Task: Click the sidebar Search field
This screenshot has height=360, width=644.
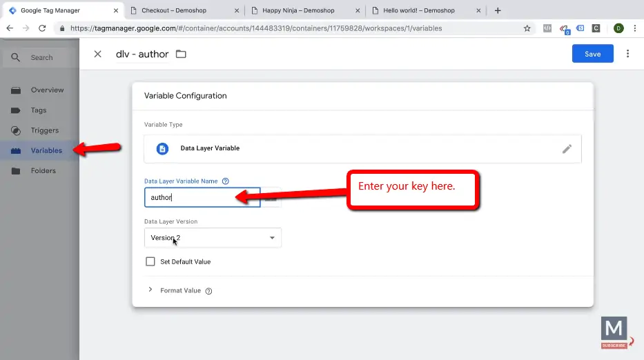Action: coord(41,57)
